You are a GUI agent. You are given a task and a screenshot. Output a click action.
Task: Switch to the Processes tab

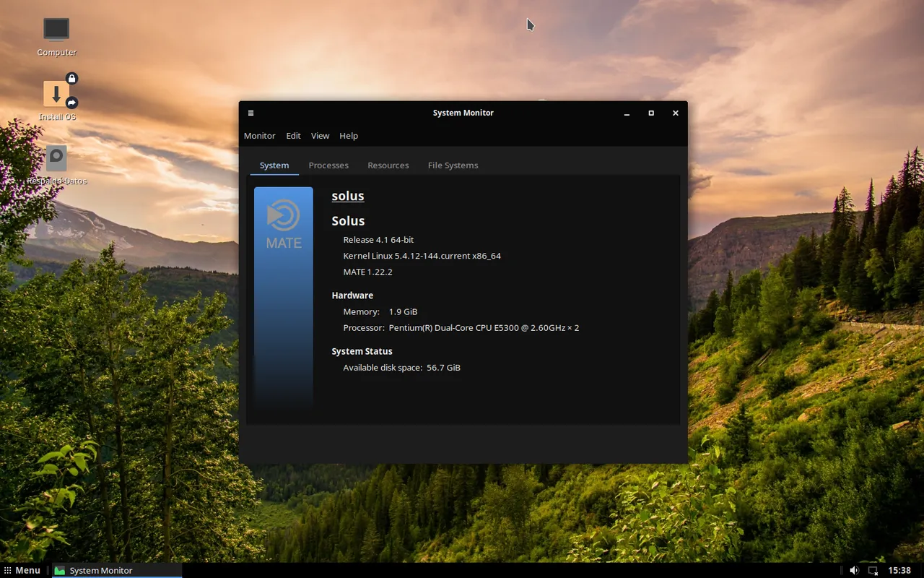[328, 165]
